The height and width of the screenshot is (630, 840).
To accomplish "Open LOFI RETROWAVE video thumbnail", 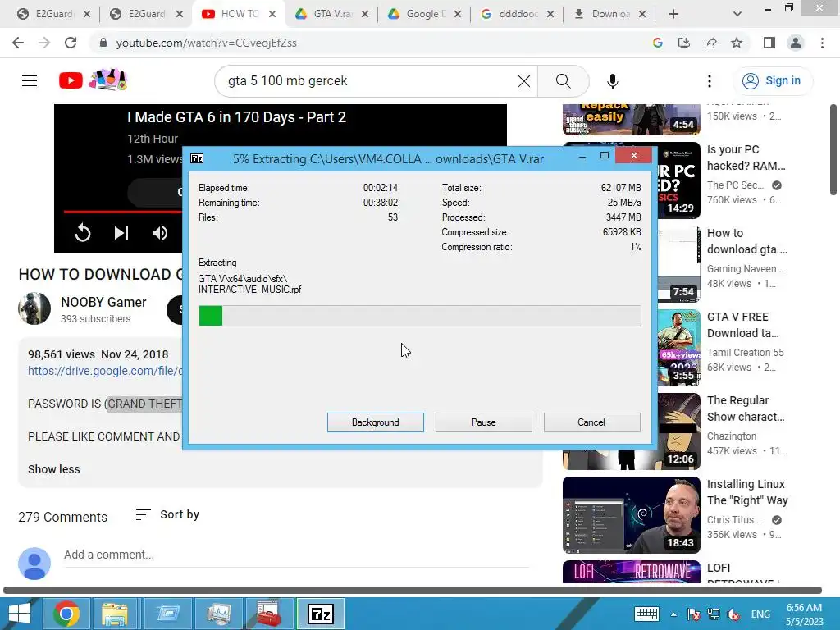I will [x=632, y=572].
